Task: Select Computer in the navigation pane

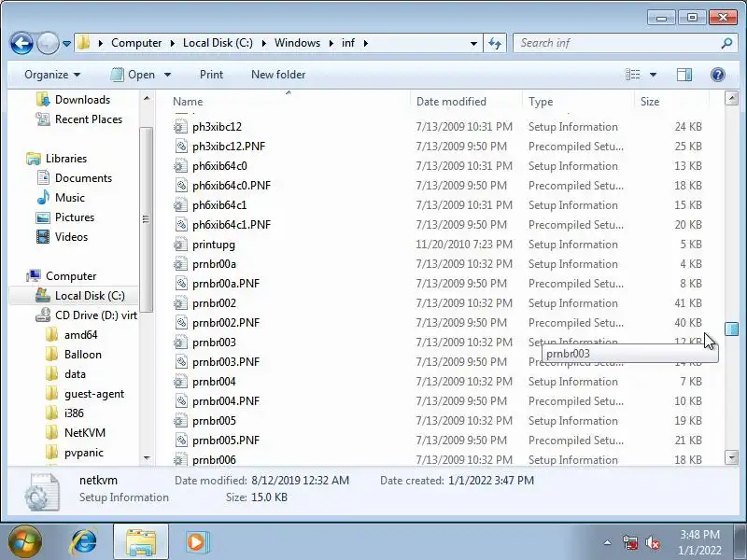Action: click(71, 275)
